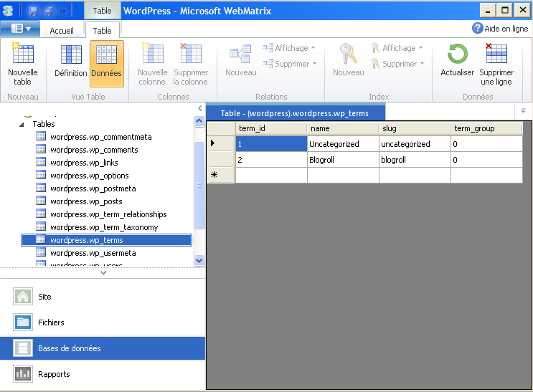533x392 pixels.
Task: Open the document tab list dropdown
Action: point(523,111)
